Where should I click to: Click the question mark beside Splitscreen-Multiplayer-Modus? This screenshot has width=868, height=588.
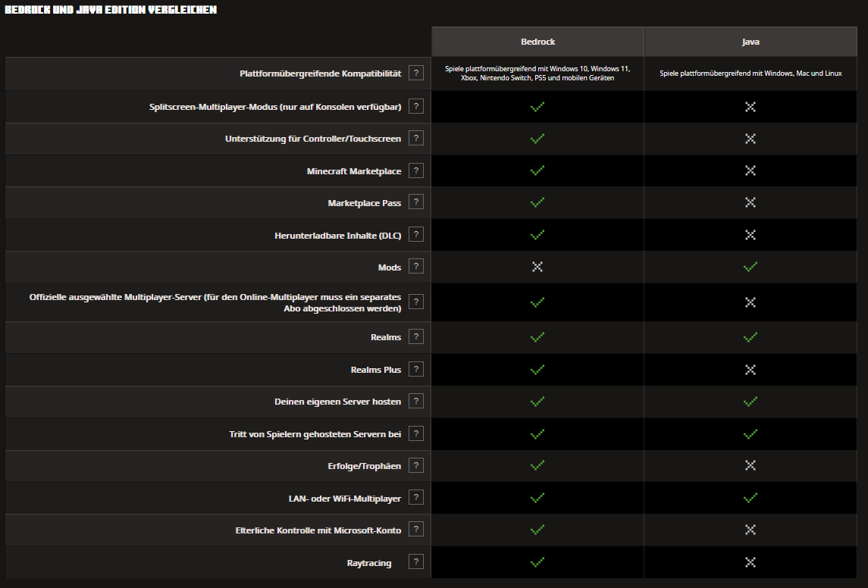415,106
